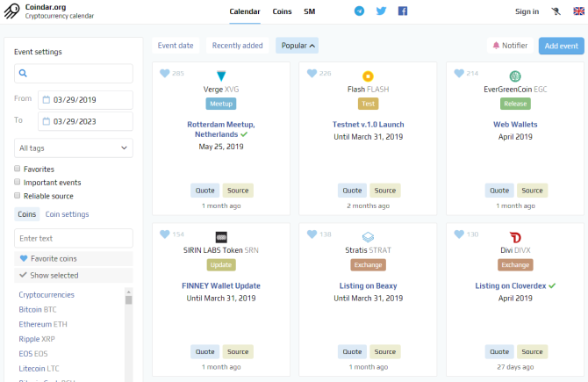
Task: Like the Stratis event heart icon
Action: (x=312, y=234)
